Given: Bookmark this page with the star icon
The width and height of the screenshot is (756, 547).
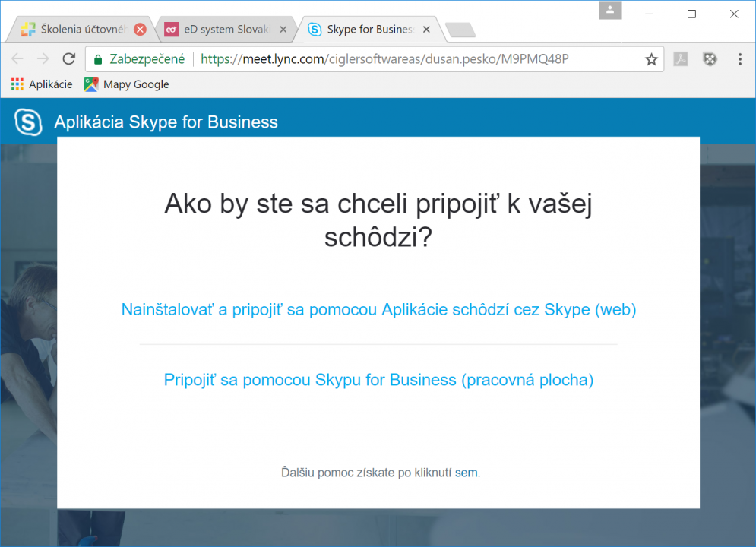Looking at the screenshot, I should (x=651, y=59).
